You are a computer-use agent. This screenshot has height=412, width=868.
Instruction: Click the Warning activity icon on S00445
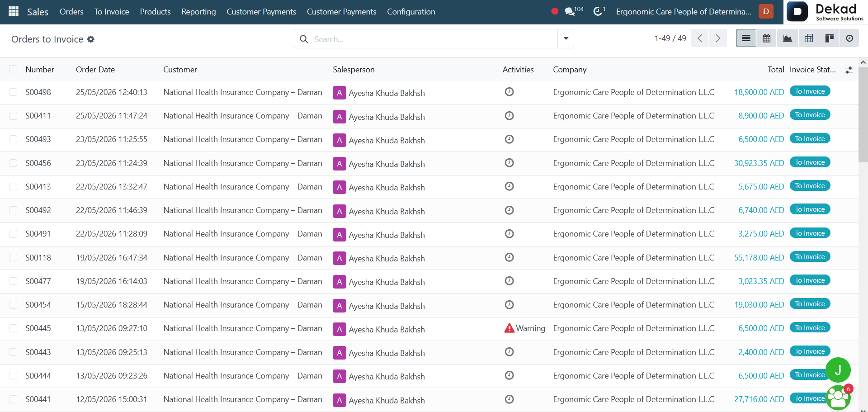coord(509,328)
